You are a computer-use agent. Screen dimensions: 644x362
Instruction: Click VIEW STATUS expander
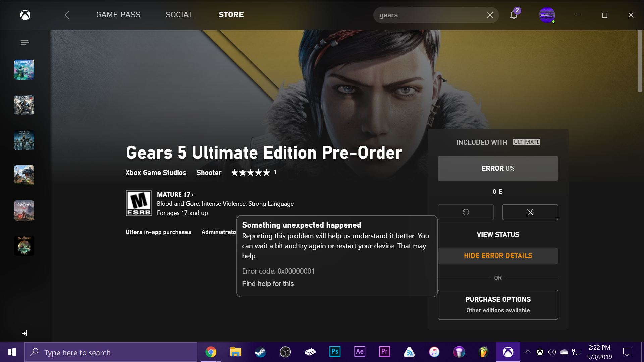[x=498, y=234]
